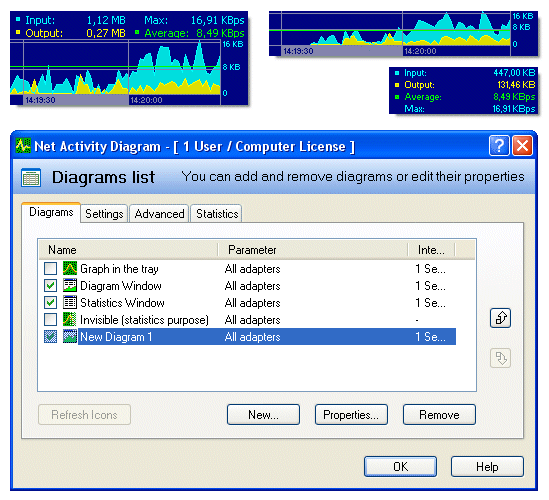
Task: Click the Diagrams list header icon
Action: 31,178
